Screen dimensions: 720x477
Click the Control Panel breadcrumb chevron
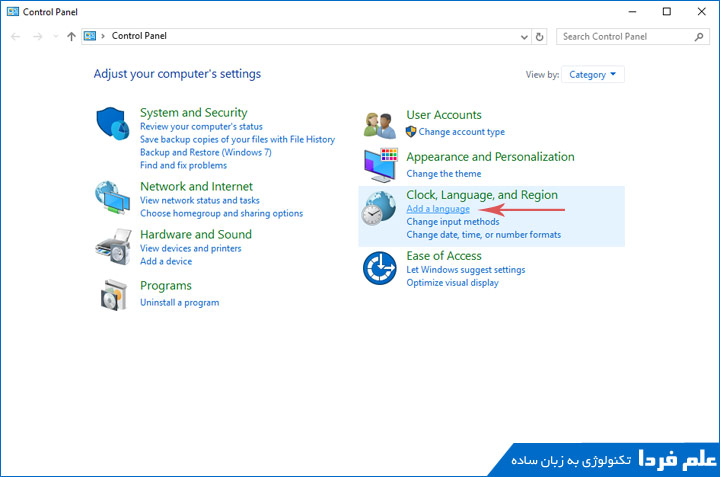[103, 36]
